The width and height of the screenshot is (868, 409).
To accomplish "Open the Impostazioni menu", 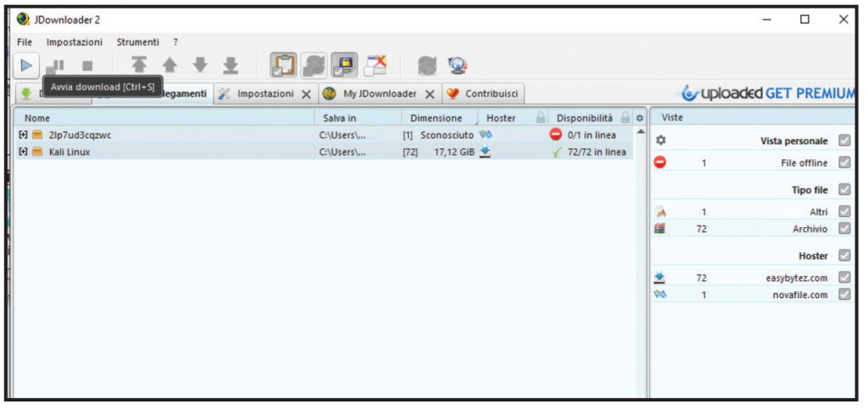I will point(75,42).
